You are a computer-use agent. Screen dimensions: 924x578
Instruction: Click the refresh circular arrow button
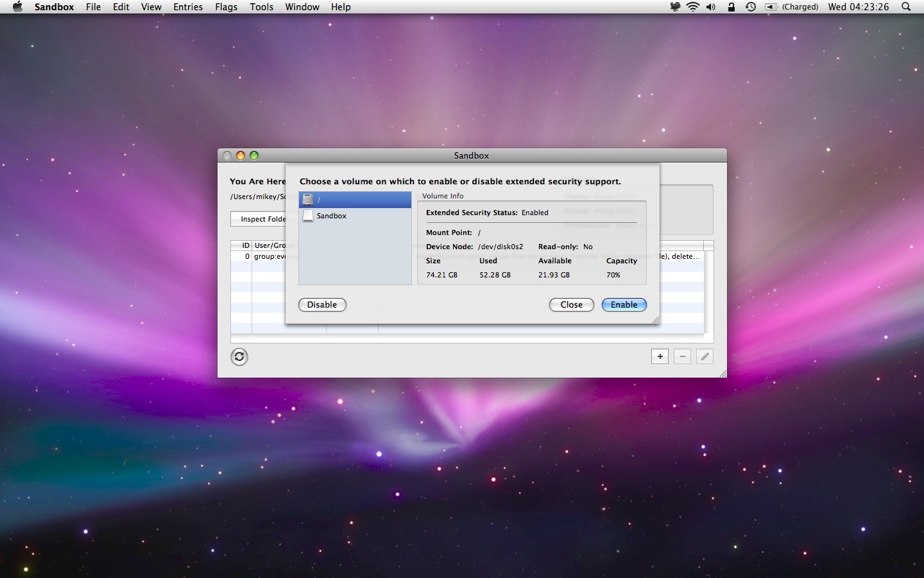[239, 356]
